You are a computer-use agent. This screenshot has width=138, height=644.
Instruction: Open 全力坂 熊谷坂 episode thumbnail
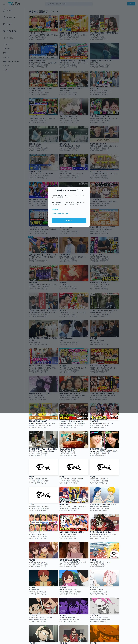43,467
